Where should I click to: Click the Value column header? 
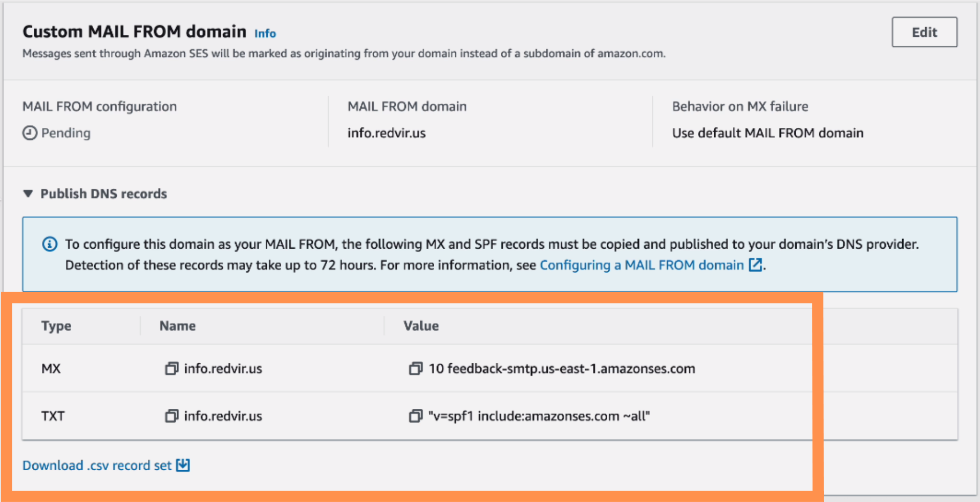click(420, 325)
